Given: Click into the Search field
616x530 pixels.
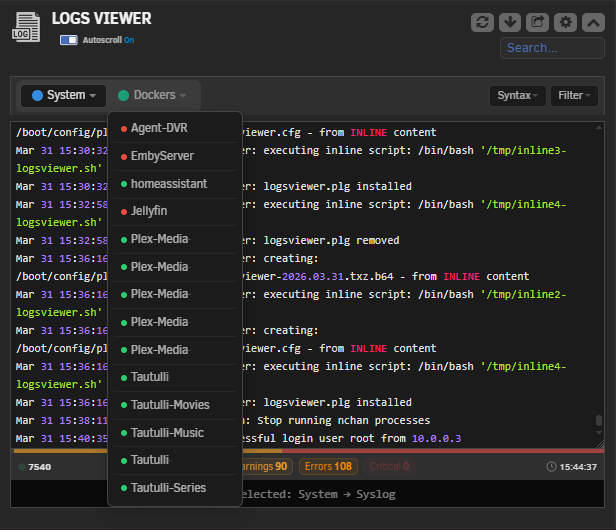Looking at the screenshot, I should click(552, 48).
